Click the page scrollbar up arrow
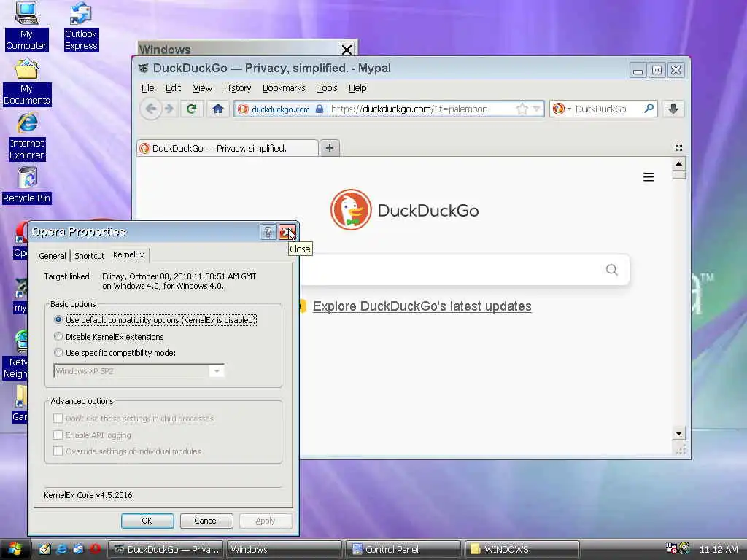Screen dimensions: 747x560 [x=679, y=164]
